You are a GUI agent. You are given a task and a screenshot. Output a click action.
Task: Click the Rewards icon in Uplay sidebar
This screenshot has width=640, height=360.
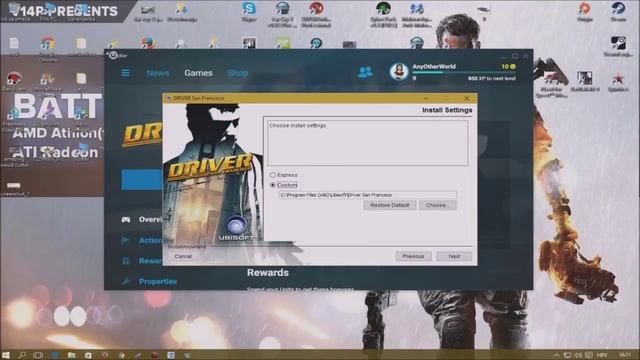click(x=126, y=260)
